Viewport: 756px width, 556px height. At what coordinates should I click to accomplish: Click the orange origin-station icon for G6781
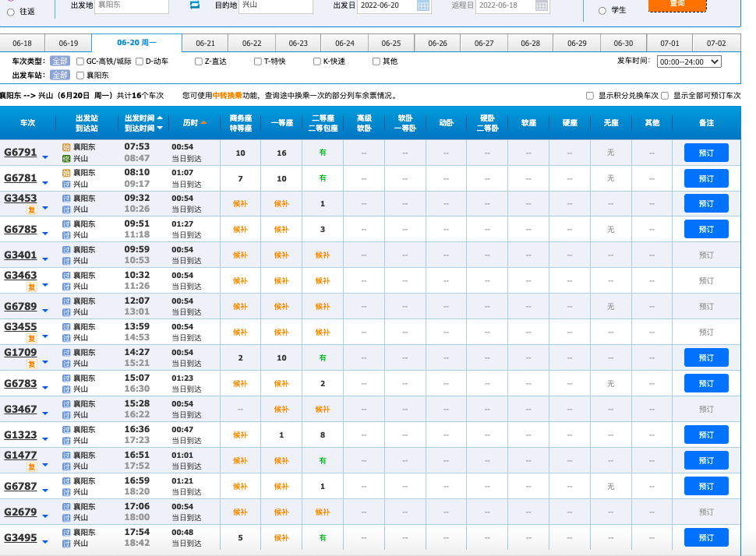66,173
